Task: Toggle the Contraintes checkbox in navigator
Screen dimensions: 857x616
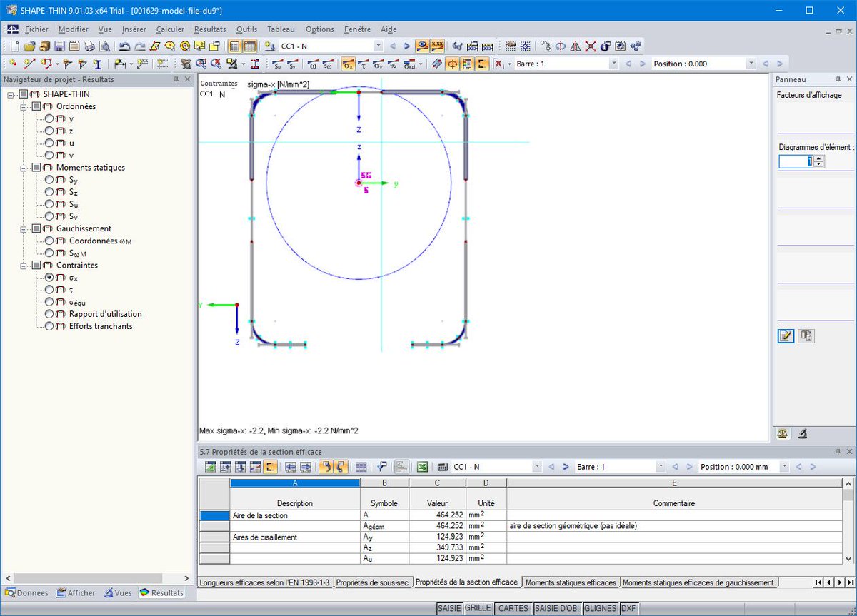Action: [36, 266]
